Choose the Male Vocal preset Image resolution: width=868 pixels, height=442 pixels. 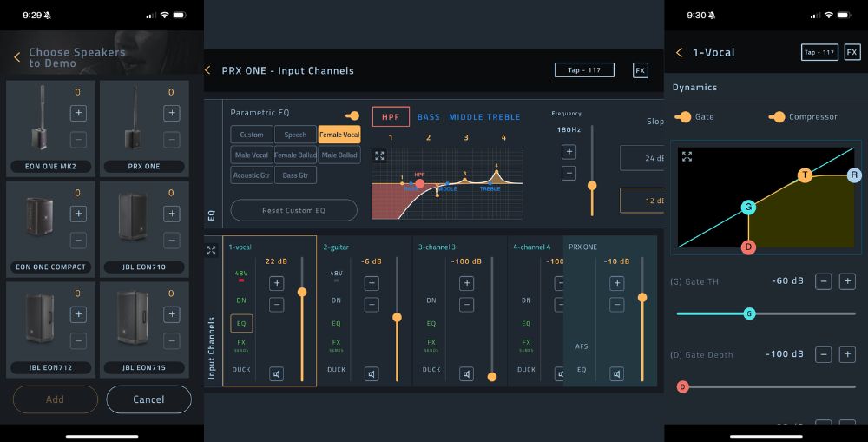coord(252,155)
